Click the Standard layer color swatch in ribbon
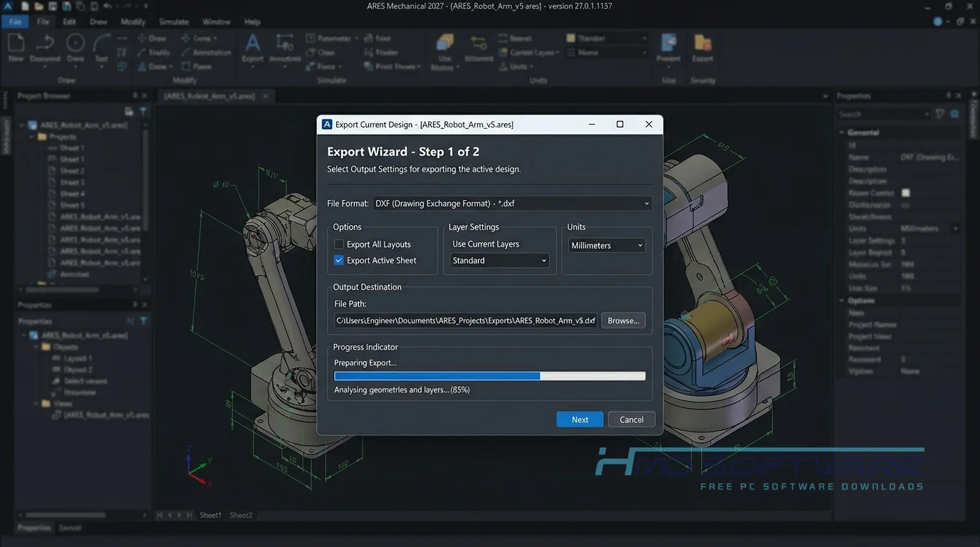The height and width of the screenshot is (547, 980). point(571,38)
